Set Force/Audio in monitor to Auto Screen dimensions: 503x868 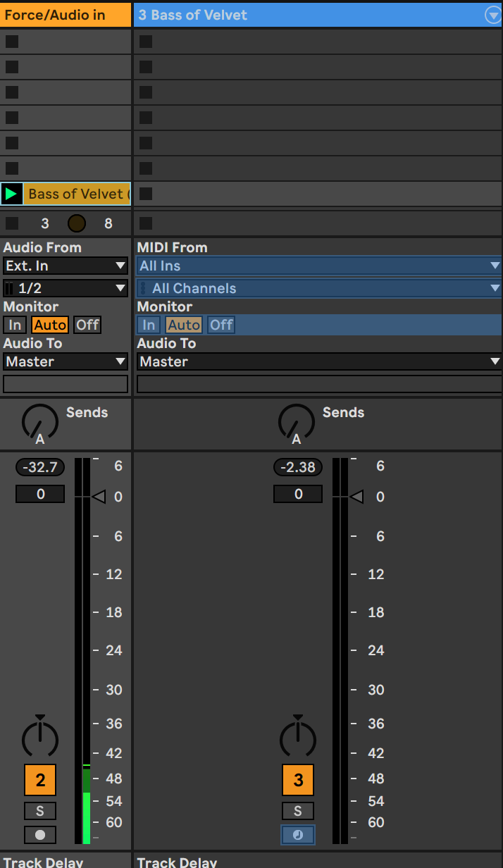pos(50,325)
